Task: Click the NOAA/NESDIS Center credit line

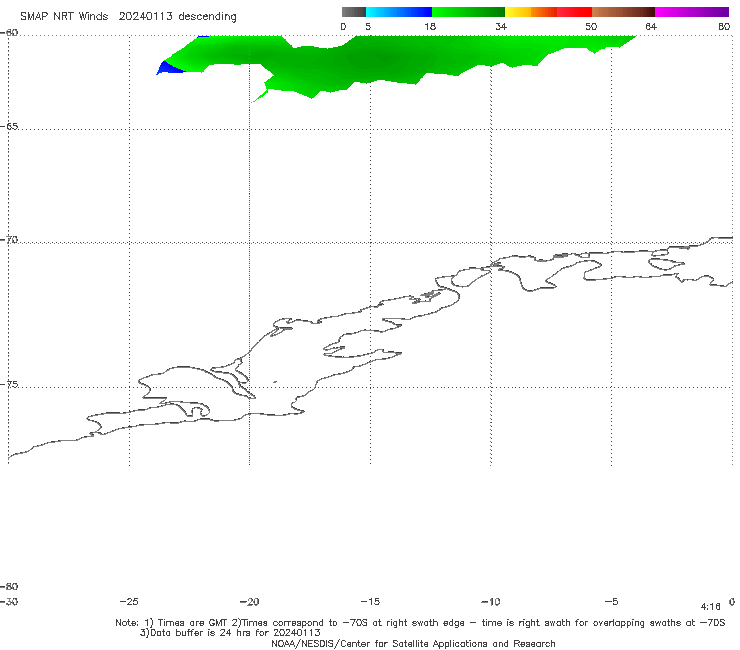Action: (x=413, y=644)
